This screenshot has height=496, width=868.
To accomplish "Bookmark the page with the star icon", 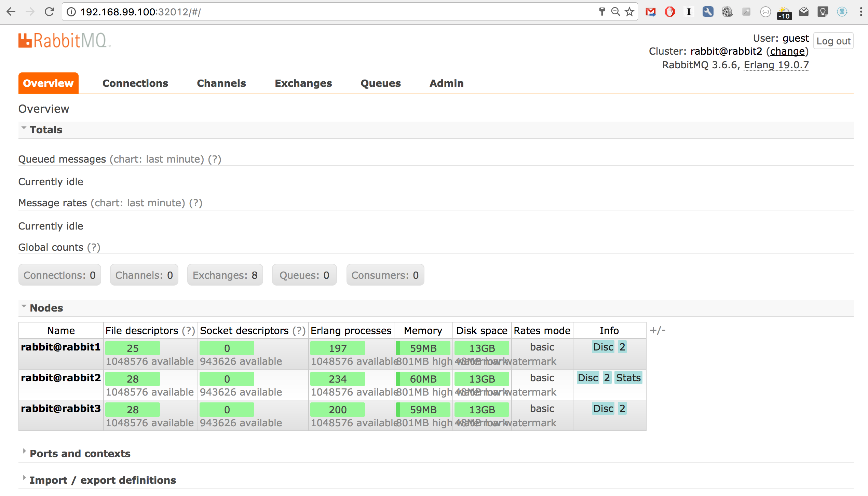I will point(629,12).
